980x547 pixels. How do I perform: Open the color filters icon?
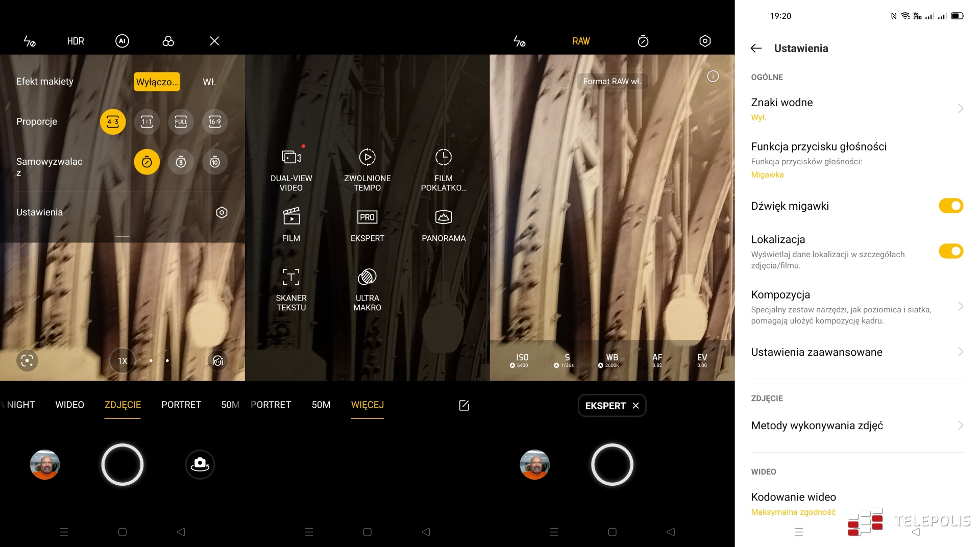pyautogui.click(x=168, y=41)
